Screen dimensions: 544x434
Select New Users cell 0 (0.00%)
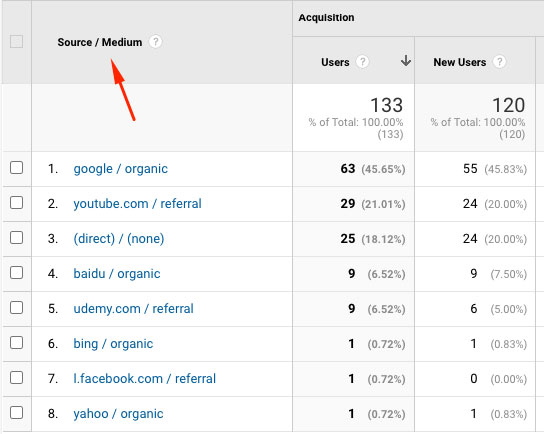click(499, 379)
